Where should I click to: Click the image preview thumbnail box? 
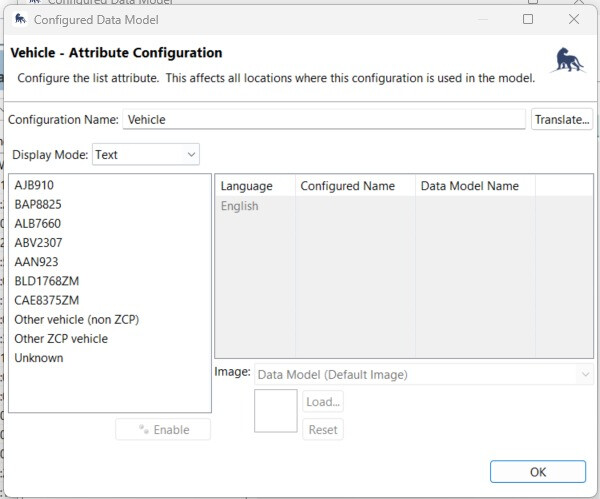point(276,411)
